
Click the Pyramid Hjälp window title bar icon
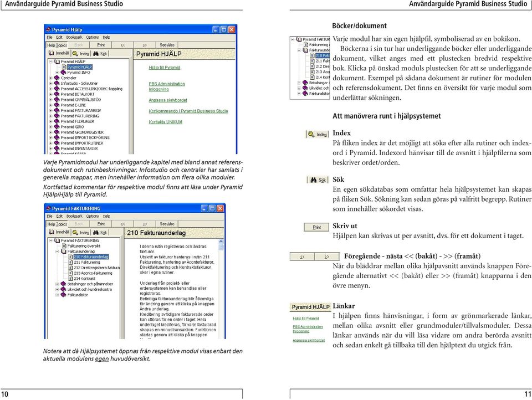48,29
